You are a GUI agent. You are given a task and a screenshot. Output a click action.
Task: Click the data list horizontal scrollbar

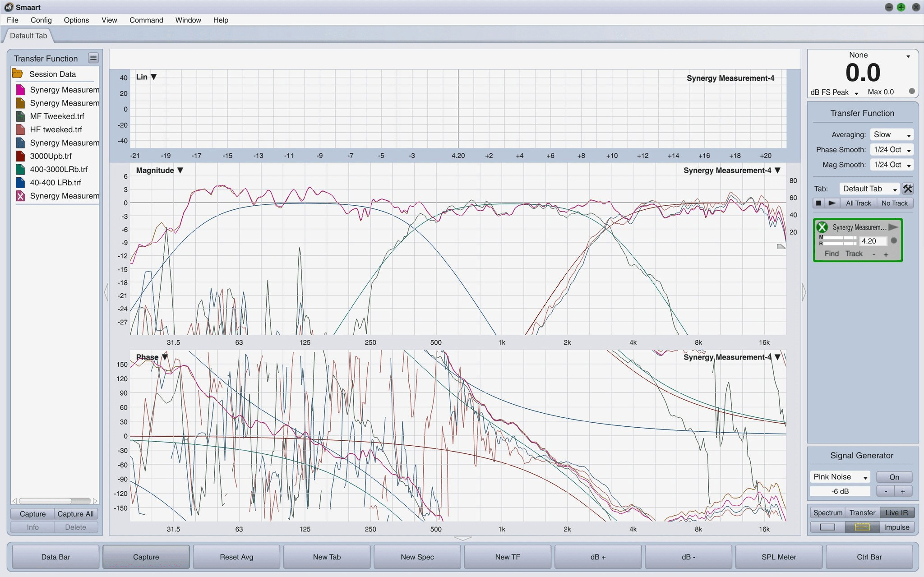[54, 501]
